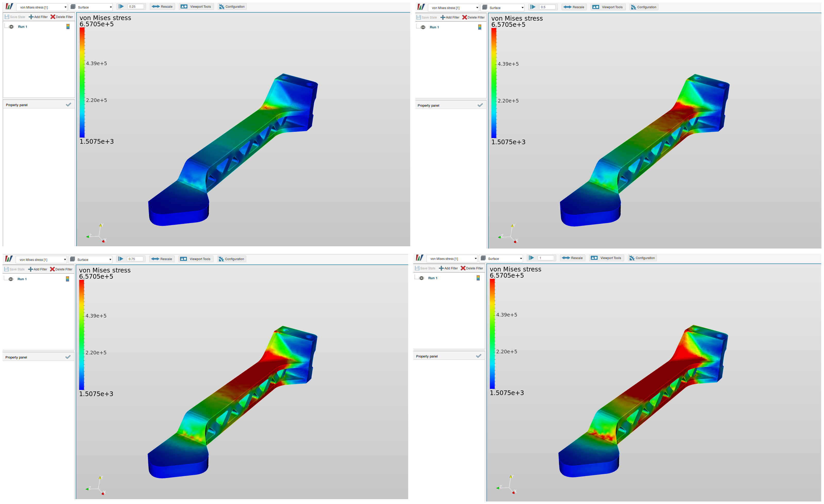The image size is (824, 504).
Task: Click Delete Filter red X in the 0.75 panel
Action: (52, 269)
